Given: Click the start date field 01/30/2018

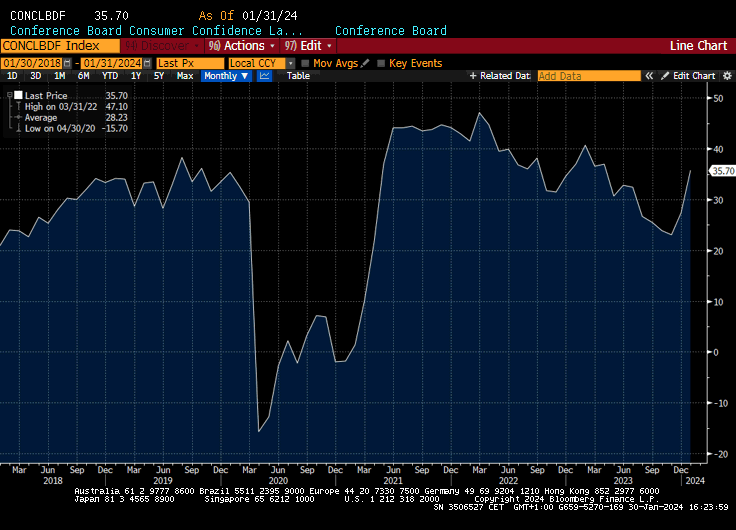Looking at the screenshot, I should [x=32, y=63].
